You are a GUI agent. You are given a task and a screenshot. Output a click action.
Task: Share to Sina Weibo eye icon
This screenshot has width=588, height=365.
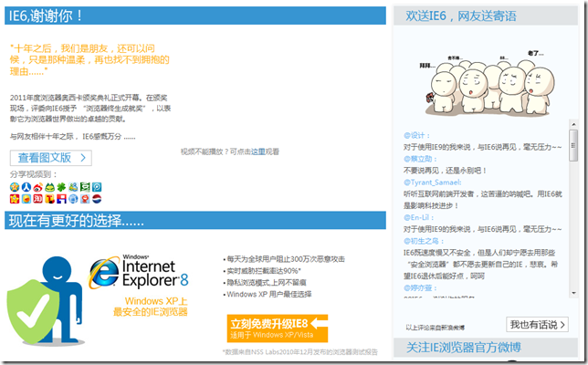tap(37, 187)
